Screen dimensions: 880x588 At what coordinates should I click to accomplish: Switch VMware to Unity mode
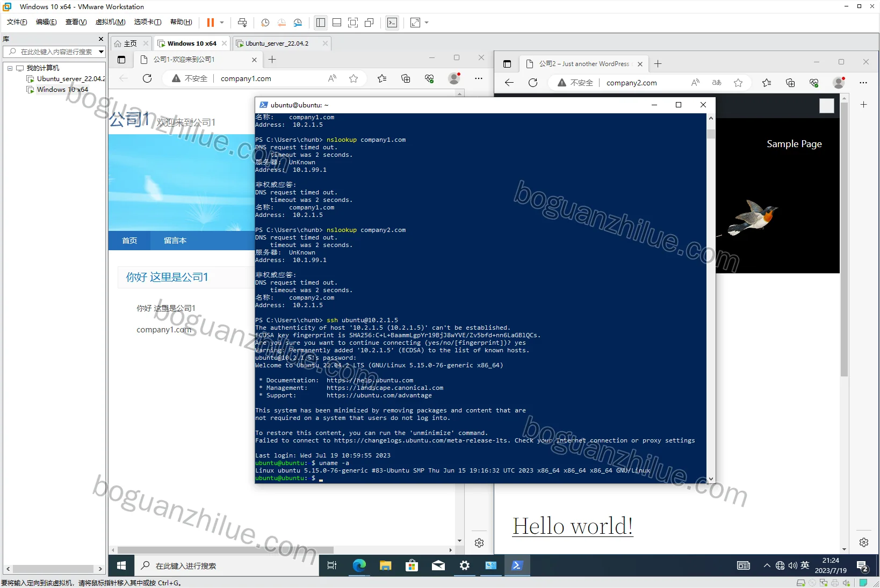[369, 23]
